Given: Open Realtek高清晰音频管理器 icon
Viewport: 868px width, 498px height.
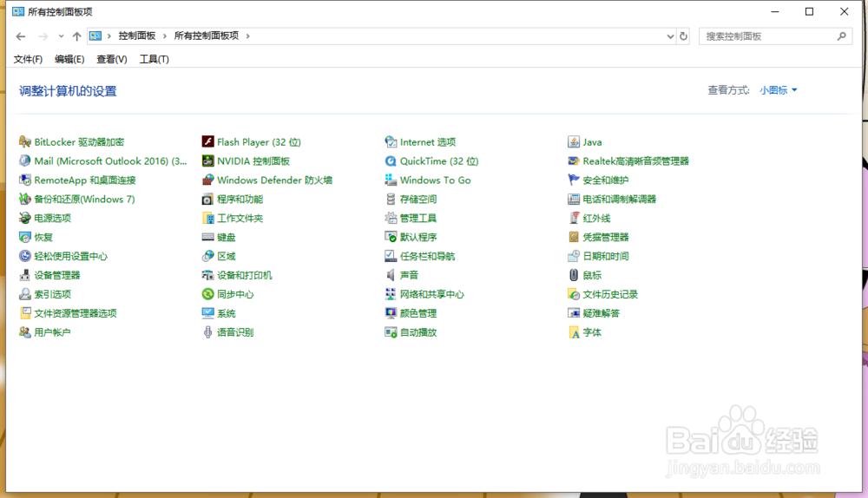Looking at the screenshot, I should [574, 161].
